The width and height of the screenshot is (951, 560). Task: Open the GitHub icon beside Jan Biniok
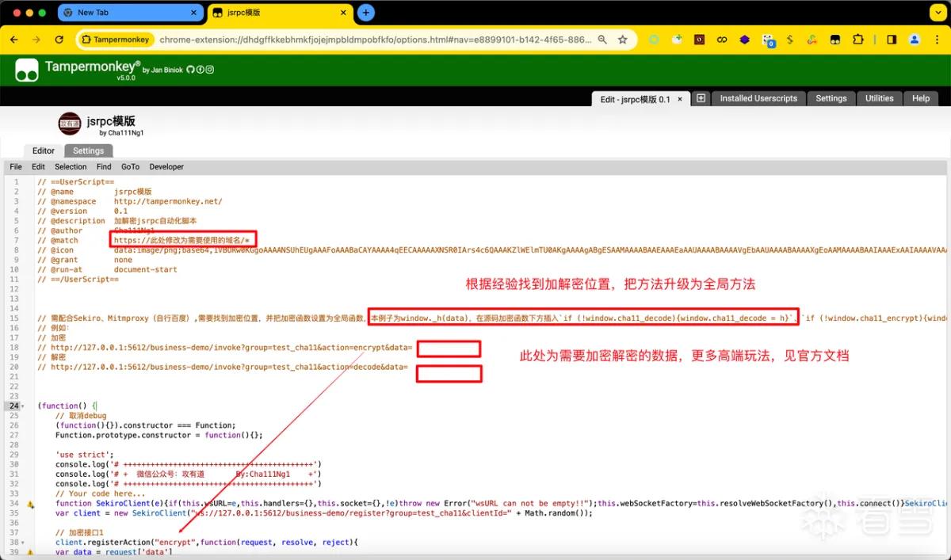pyautogui.click(x=190, y=70)
